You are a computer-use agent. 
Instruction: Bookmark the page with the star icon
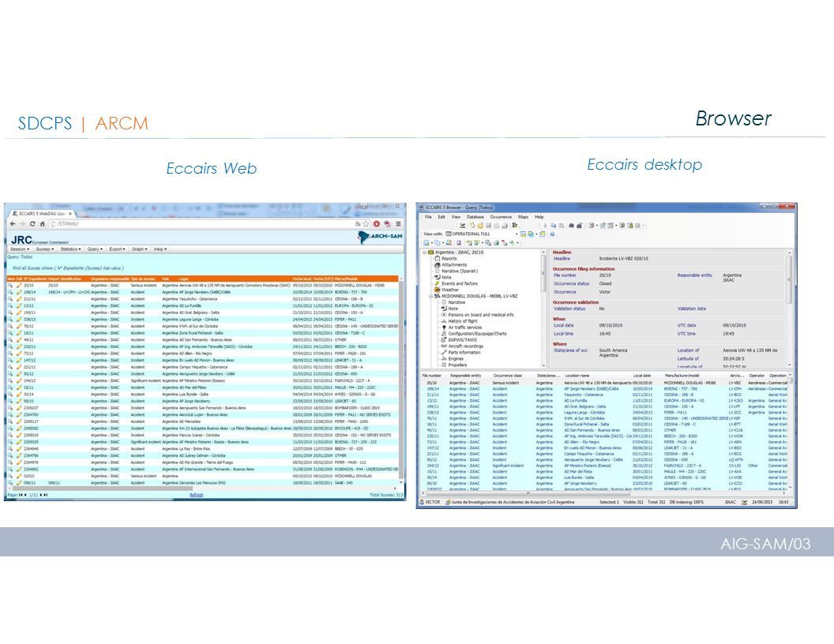tap(366, 223)
